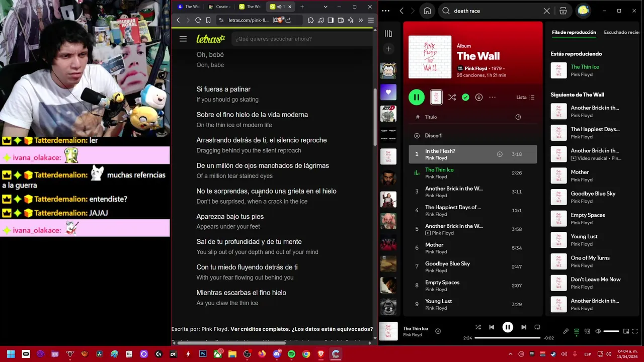This screenshot has width=644, height=362.
Task: Mute Spotify volume speaker icon
Action: click(598, 331)
